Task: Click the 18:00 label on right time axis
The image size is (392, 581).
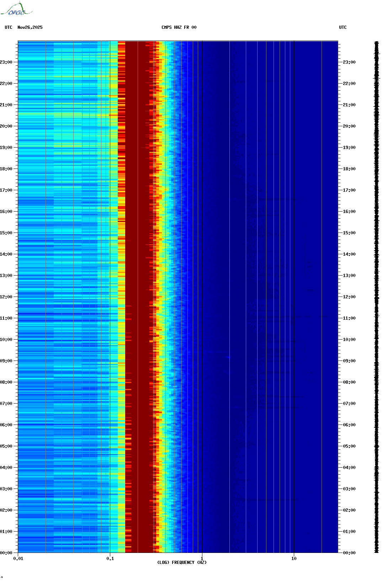Action: 349,169
